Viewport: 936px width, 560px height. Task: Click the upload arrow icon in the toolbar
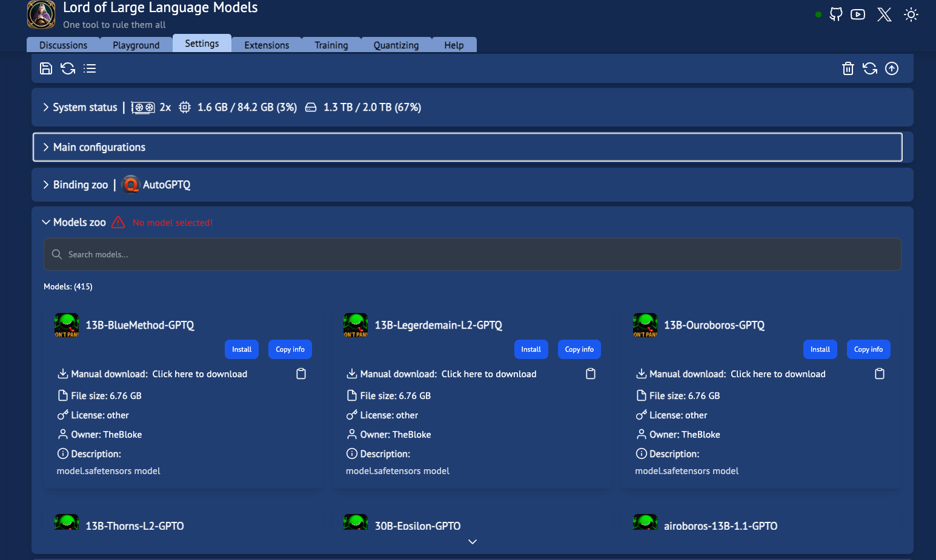pyautogui.click(x=891, y=68)
